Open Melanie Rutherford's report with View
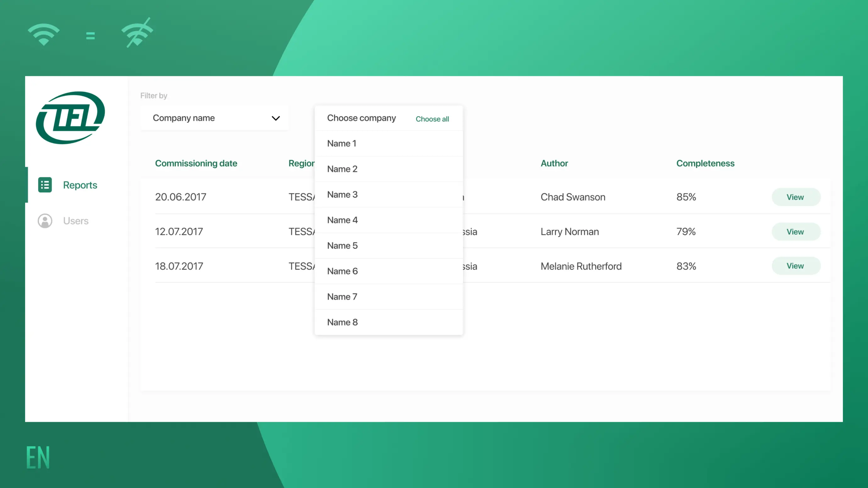Image resolution: width=868 pixels, height=488 pixels. click(x=796, y=266)
